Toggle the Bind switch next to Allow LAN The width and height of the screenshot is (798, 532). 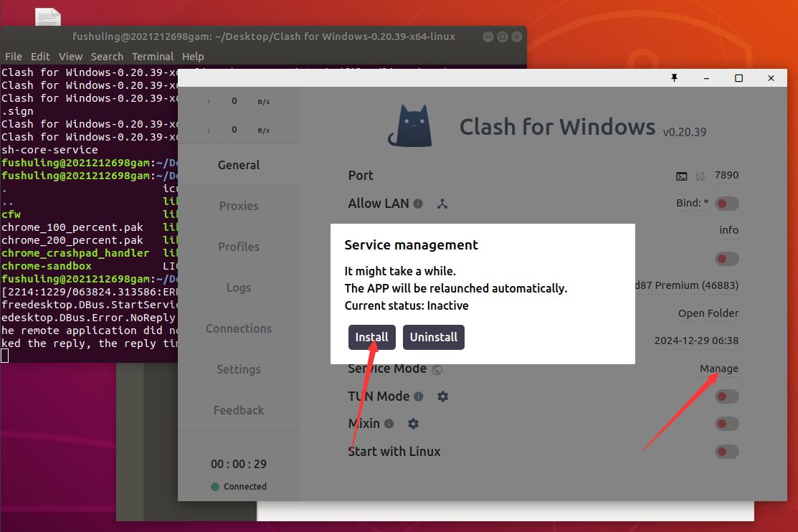(726, 203)
